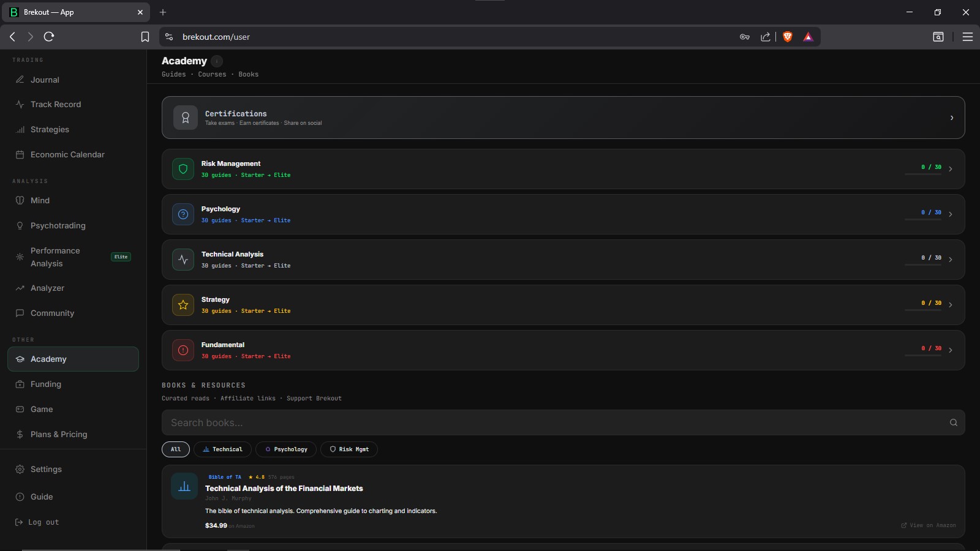This screenshot has height=551, width=980.
Task: Click the blue Psychology question icon
Action: pos(183,214)
